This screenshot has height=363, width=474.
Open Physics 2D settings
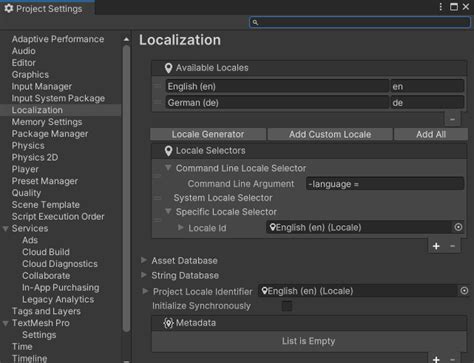35,157
